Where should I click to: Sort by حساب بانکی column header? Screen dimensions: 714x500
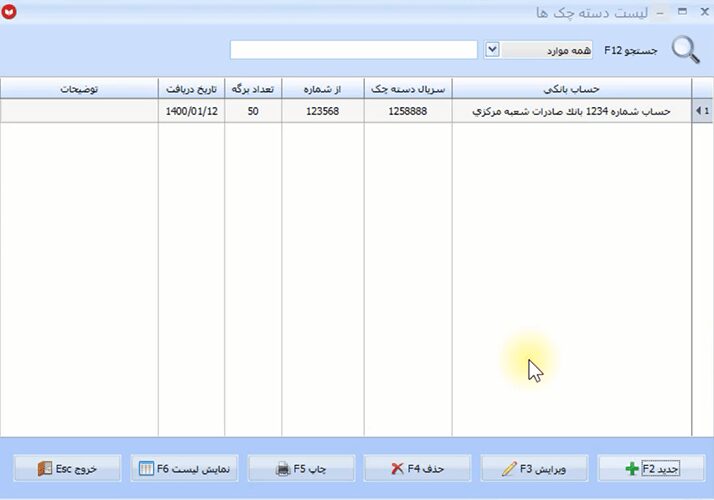571,89
